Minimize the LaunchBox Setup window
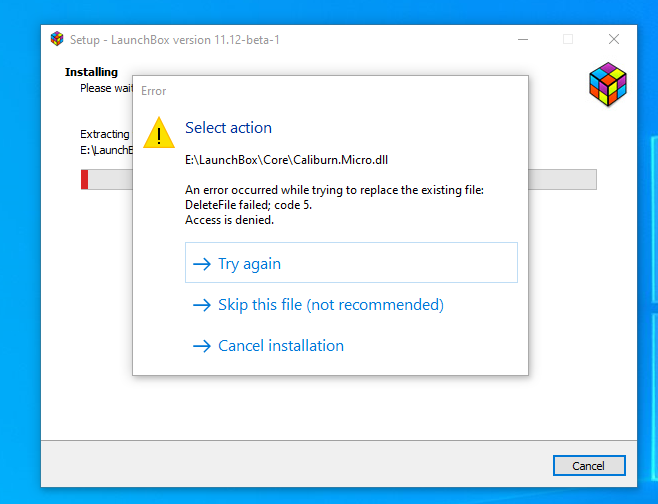 point(523,39)
